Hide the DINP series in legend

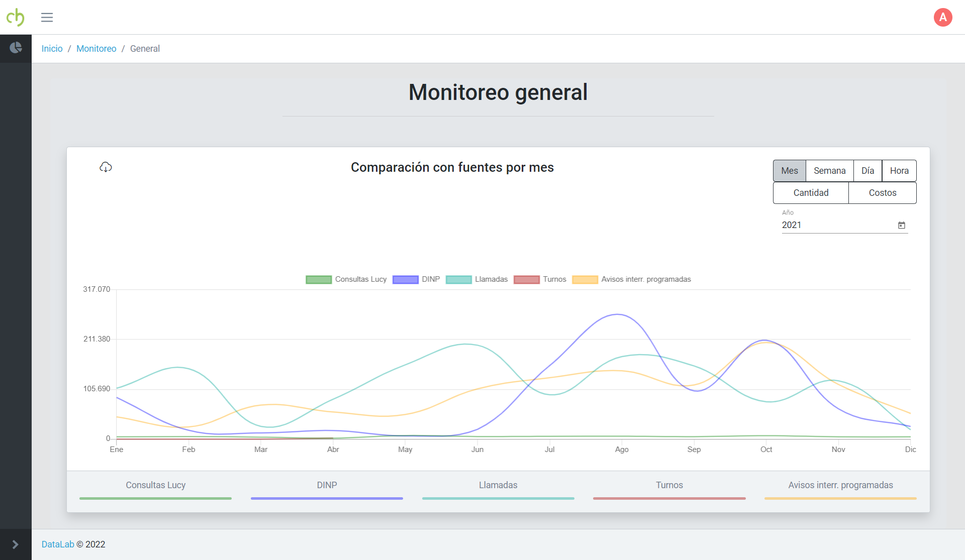coord(405,280)
